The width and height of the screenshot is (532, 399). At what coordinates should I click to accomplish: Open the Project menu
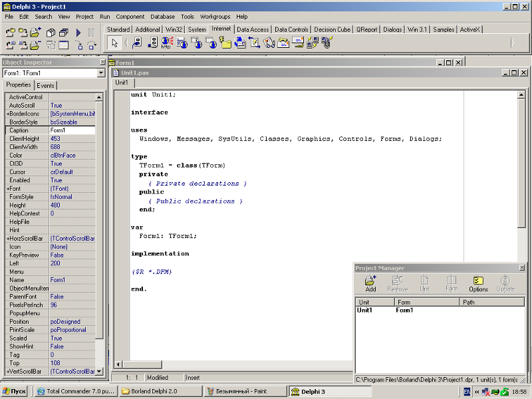[x=84, y=17]
